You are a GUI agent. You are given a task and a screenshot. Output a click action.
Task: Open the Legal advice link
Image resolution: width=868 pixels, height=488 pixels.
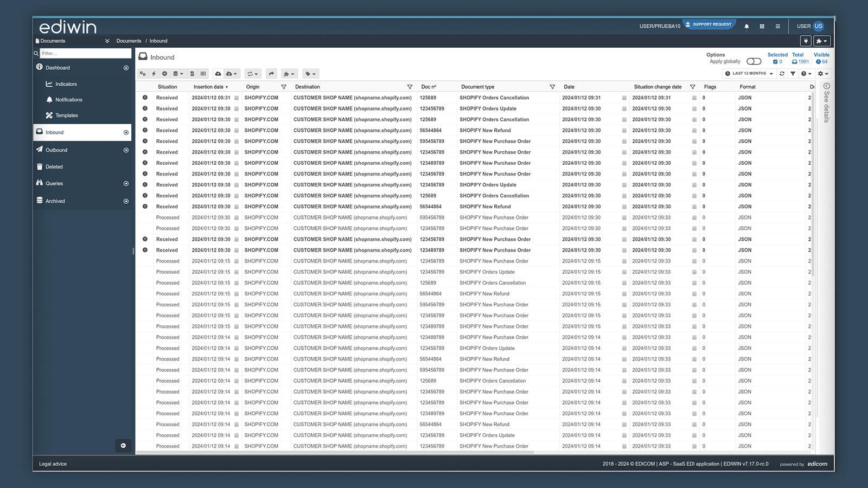(53, 464)
